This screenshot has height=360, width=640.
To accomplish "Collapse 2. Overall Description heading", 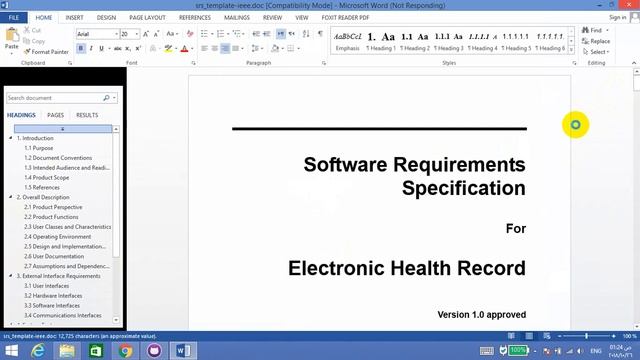I will coord(11,197).
